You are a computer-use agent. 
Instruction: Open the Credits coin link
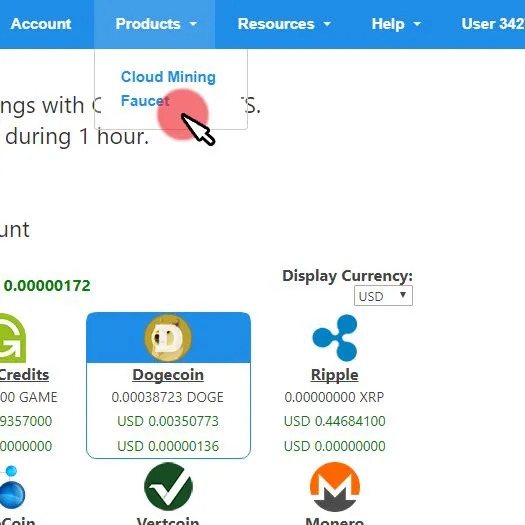[x=24, y=374]
